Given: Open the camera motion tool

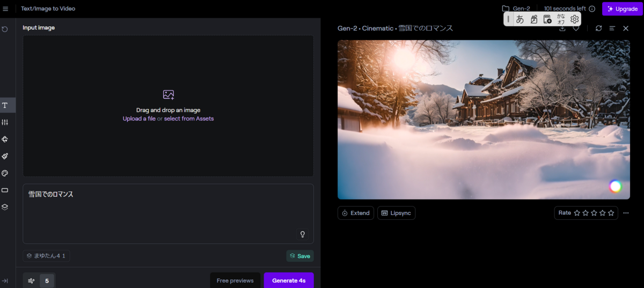Looking at the screenshot, I should (5, 139).
